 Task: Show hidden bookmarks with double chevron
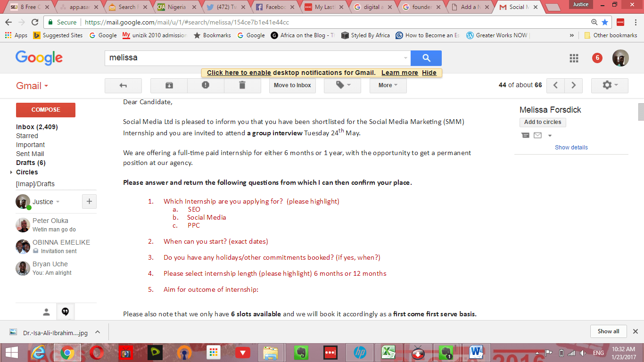(x=572, y=35)
